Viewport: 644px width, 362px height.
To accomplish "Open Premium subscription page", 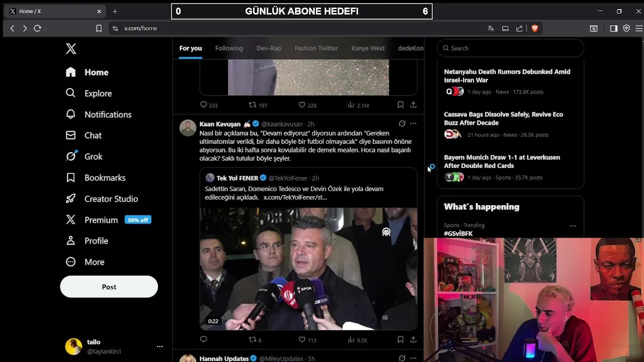I will point(92,220).
